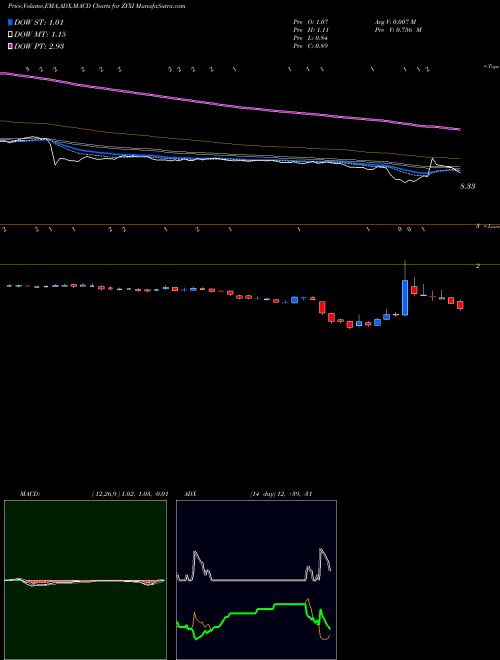This screenshot has height=660, width=500.
Task: Click the 'Pre O: 1.07' value
Action: pos(311,21)
